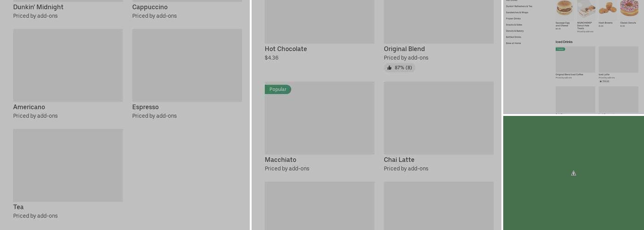This screenshot has height=230, width=644.
Task: Click the thumbs-up 87% rating badge
Action: click(x=399, y=68)
